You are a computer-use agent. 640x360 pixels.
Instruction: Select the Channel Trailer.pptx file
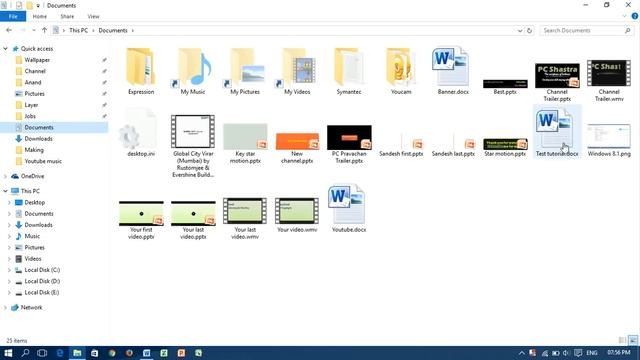click(x=557, y=82)
